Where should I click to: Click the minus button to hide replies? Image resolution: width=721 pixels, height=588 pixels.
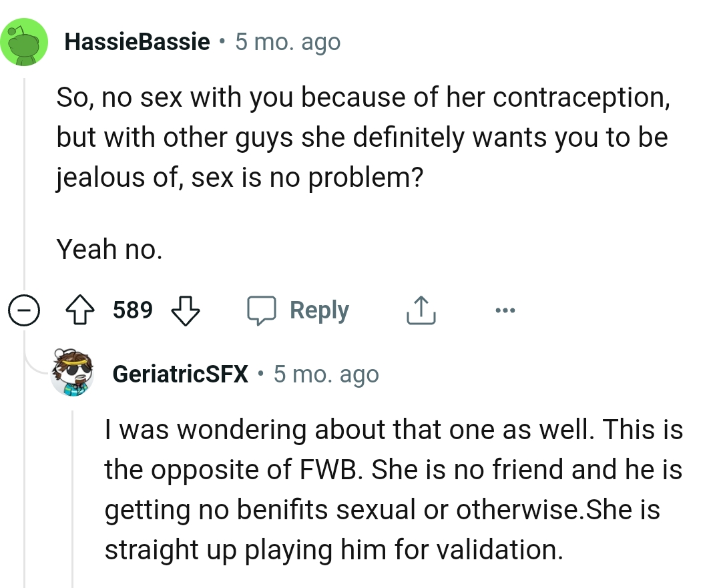click(24, 310)
